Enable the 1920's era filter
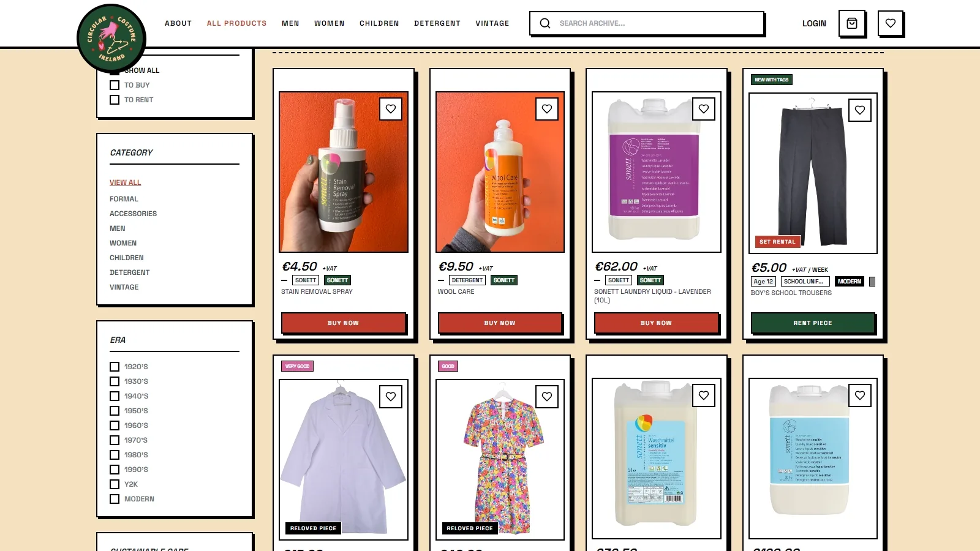 [115, 367]
